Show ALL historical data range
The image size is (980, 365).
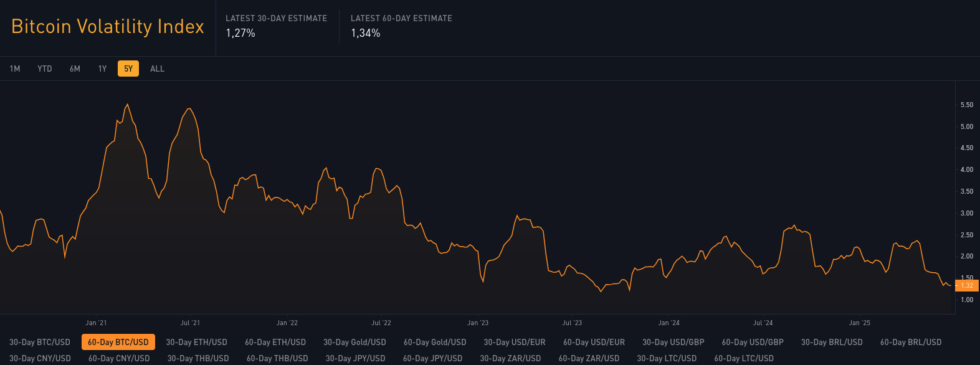[157, 69]
